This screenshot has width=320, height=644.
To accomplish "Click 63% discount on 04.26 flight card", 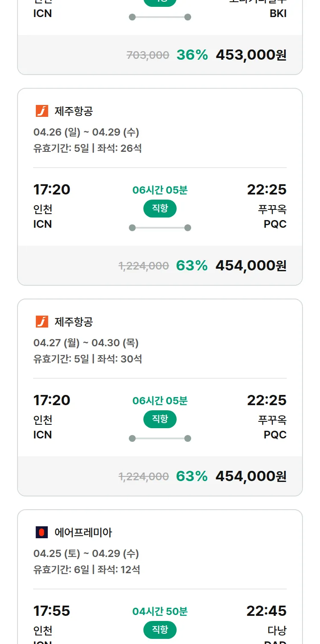I will click(192, 266).
